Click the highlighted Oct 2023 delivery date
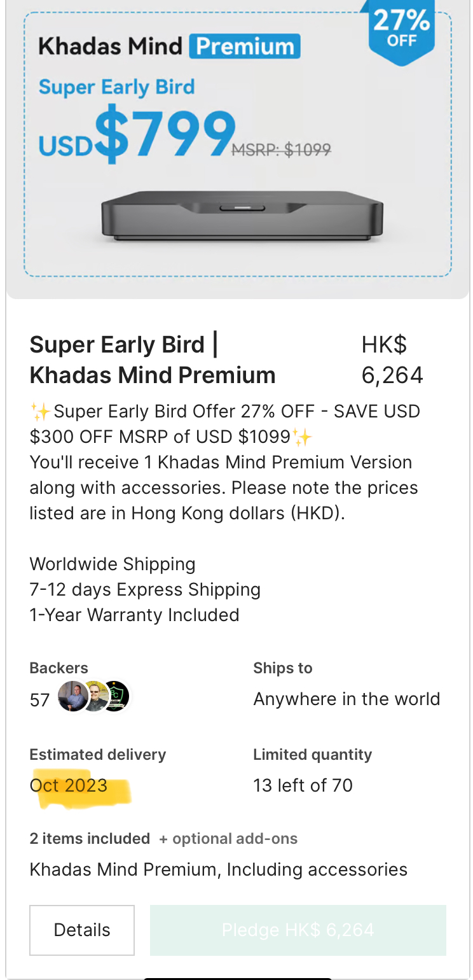Viewport: 473px width, 980px height. tap(69, 785)
